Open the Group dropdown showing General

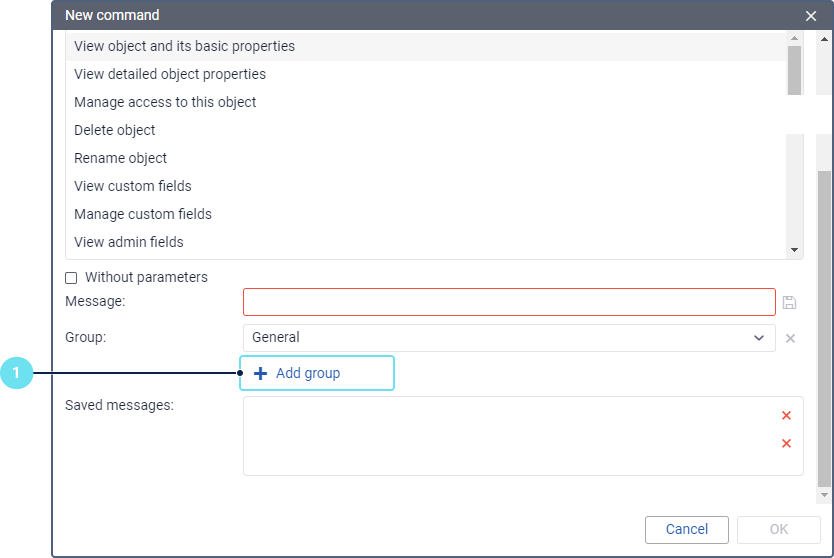(508, 338)
